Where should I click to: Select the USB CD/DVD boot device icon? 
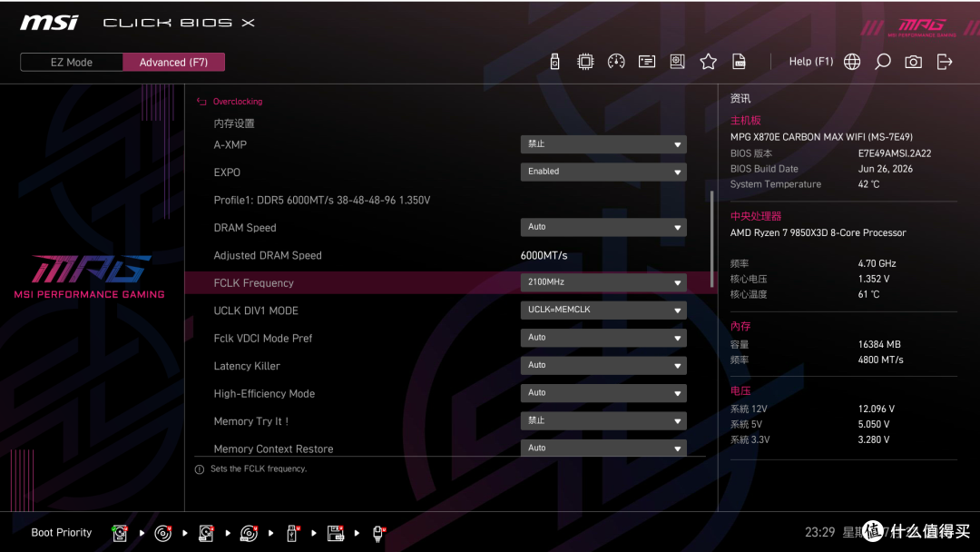click(x=249, y=533)
